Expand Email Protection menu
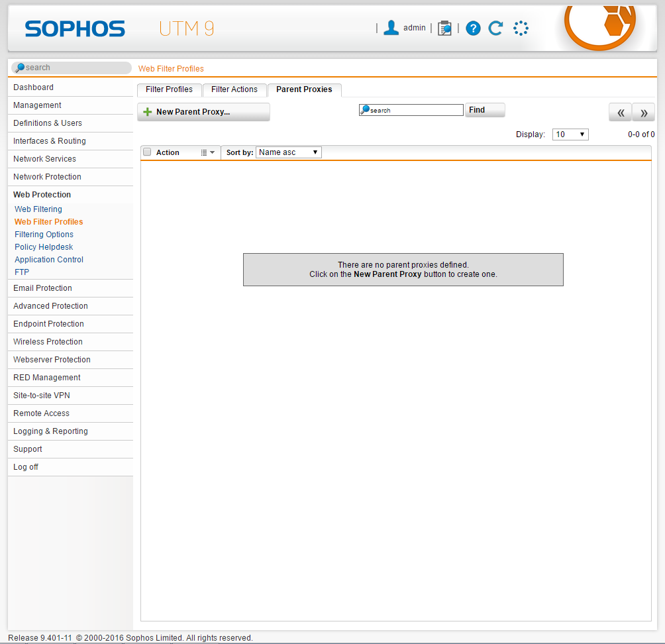 point(70,288)
